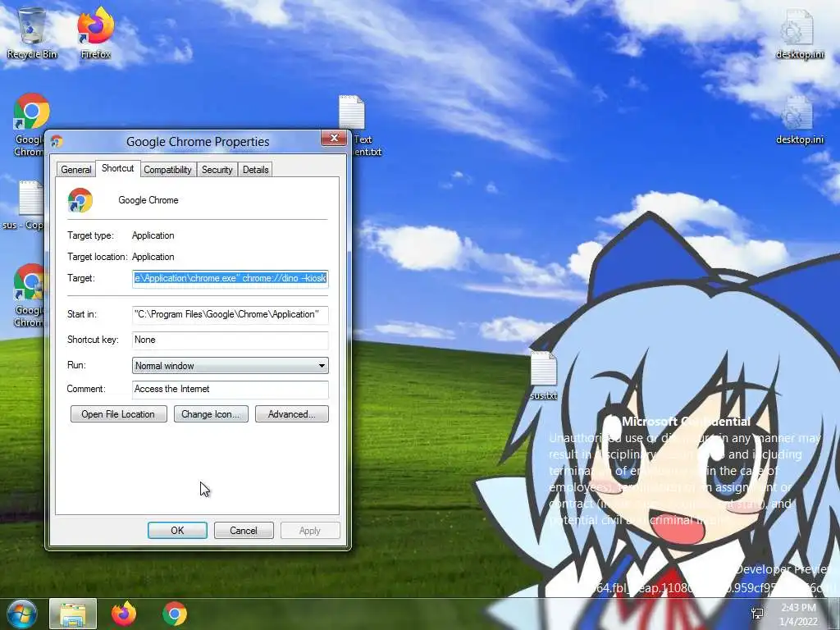The image size is (840, 630).
Task: Select the Shortcut tab
Action: pos(118,168)
